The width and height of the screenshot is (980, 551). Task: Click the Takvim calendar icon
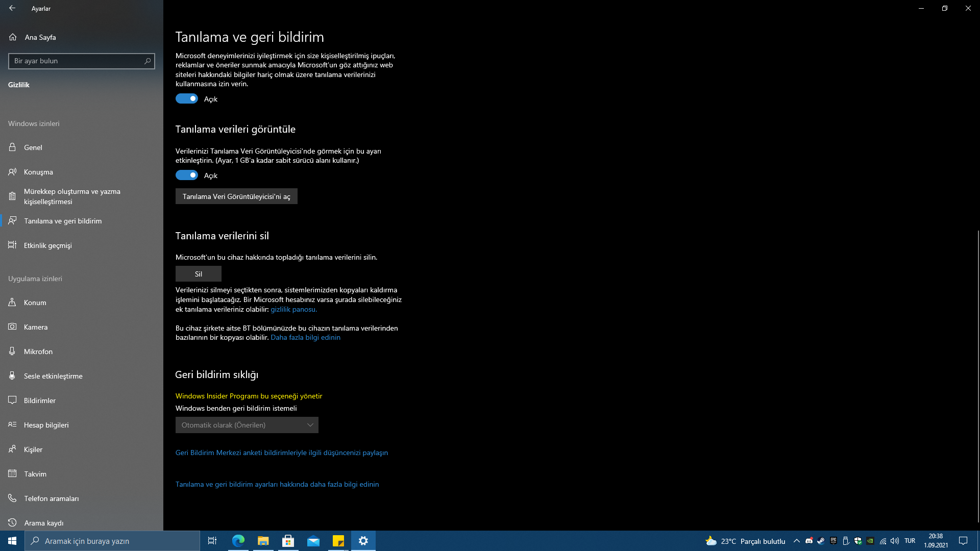(12, 474)
